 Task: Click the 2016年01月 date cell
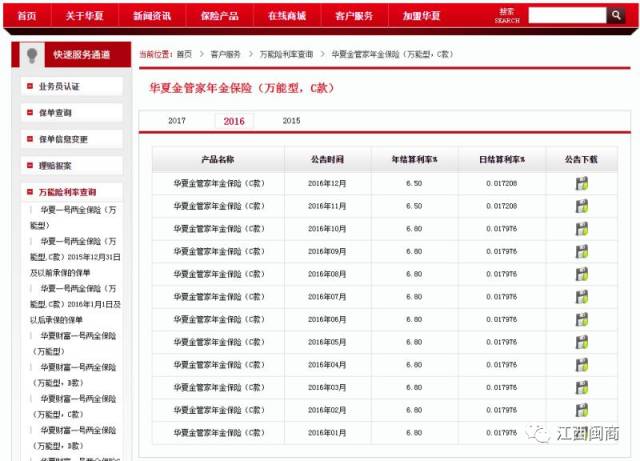pos(327,433)
